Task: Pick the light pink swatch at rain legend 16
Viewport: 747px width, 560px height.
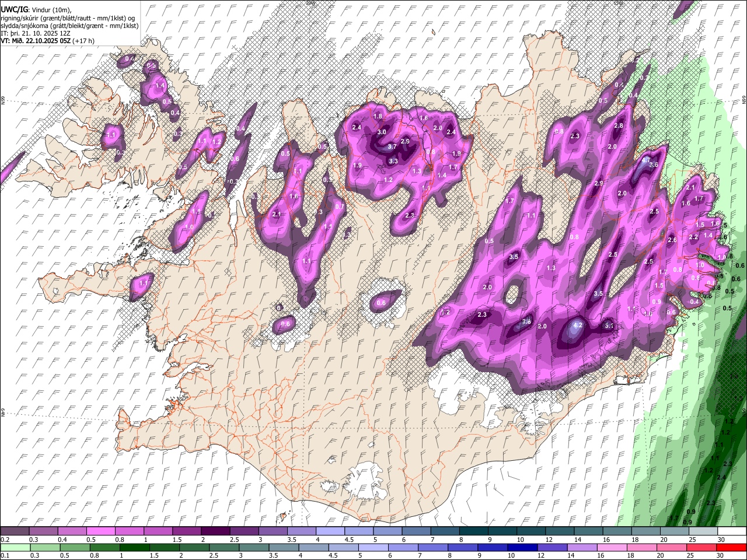Action: [x=611, y=548]
